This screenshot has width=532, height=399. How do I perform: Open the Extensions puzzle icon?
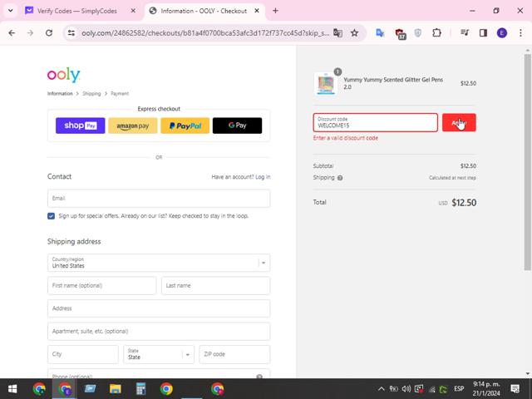pos(436,33)
